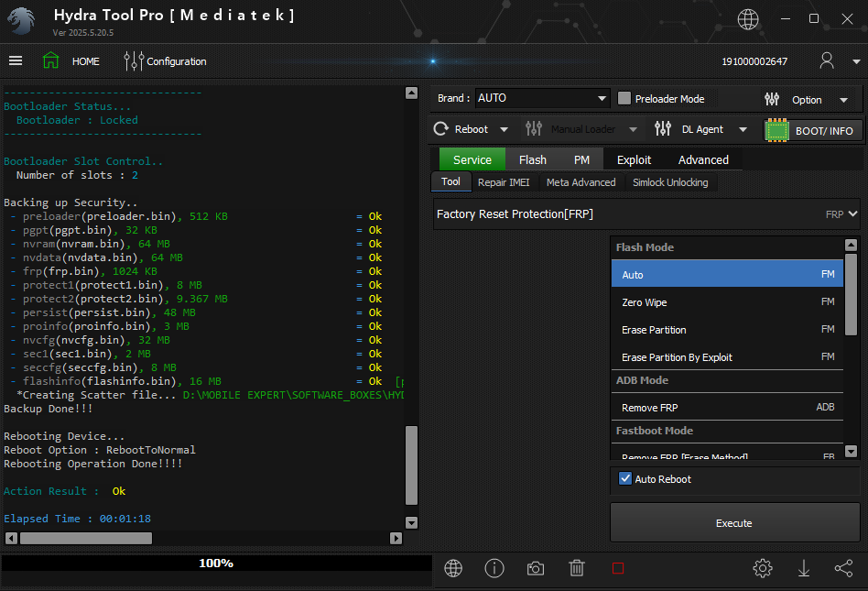Click account number 19100002647
The image size is (868, 591).
(x=754, y=61)
